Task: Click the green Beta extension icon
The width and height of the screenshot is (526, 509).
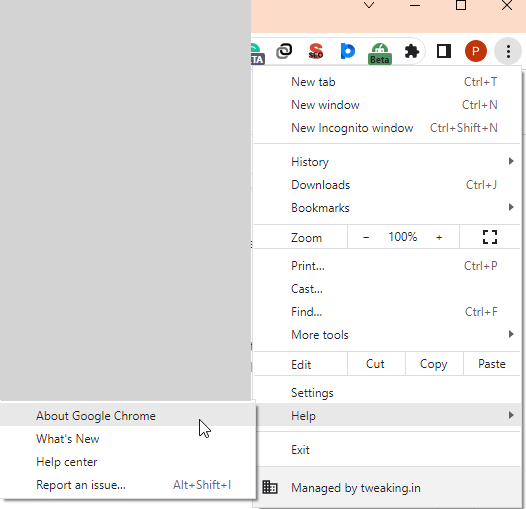Action: (x=379, y=53)
